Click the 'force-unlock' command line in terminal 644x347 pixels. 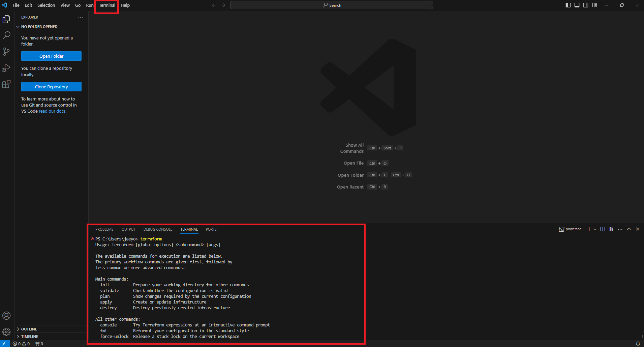click(170, 337)
